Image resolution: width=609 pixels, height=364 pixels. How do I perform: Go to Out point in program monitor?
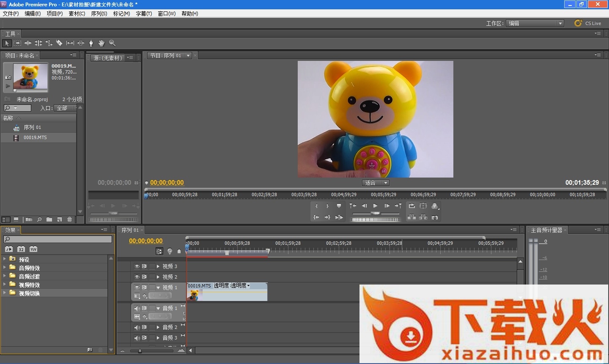[x=327, y=217]
